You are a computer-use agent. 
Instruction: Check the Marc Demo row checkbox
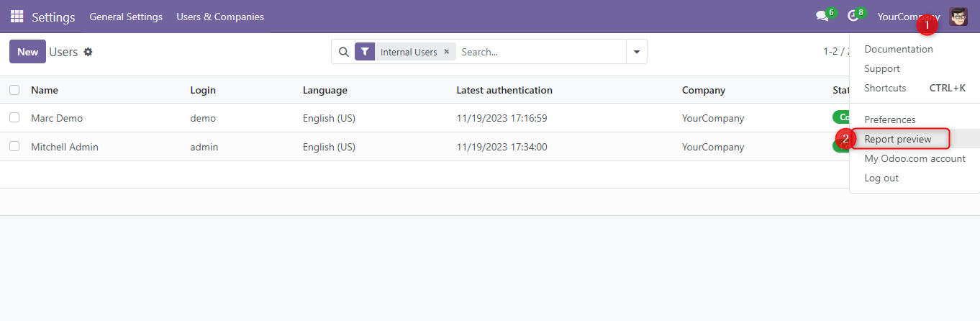tap(14, 117)
